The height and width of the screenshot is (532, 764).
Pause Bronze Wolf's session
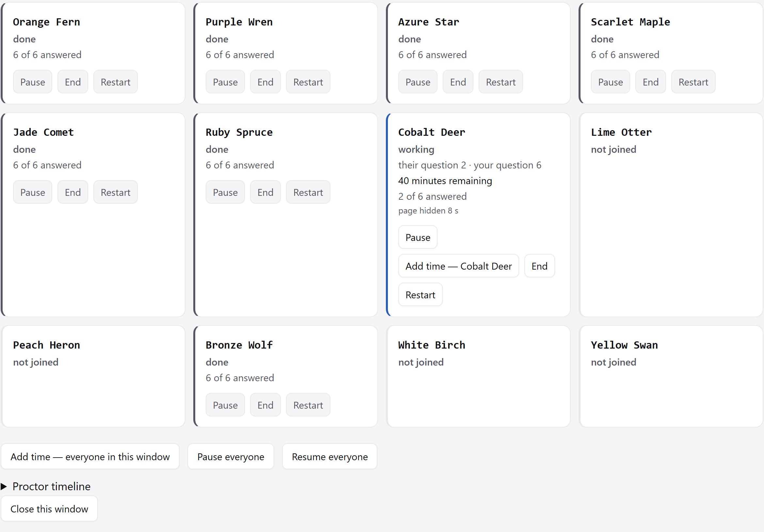[x=225, y=405]
